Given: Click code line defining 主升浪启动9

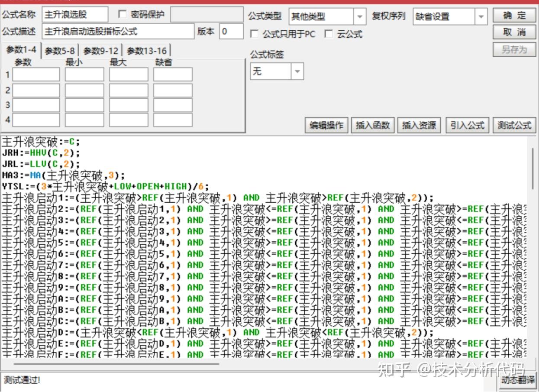Looking at the screenshot, I should coord(264,288).
